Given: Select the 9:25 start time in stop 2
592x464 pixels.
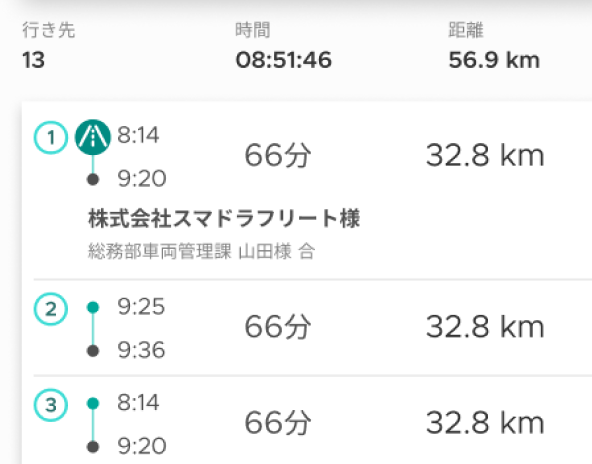Looking at the screenshot, I should pyautogui.click(x=141, y=307).
